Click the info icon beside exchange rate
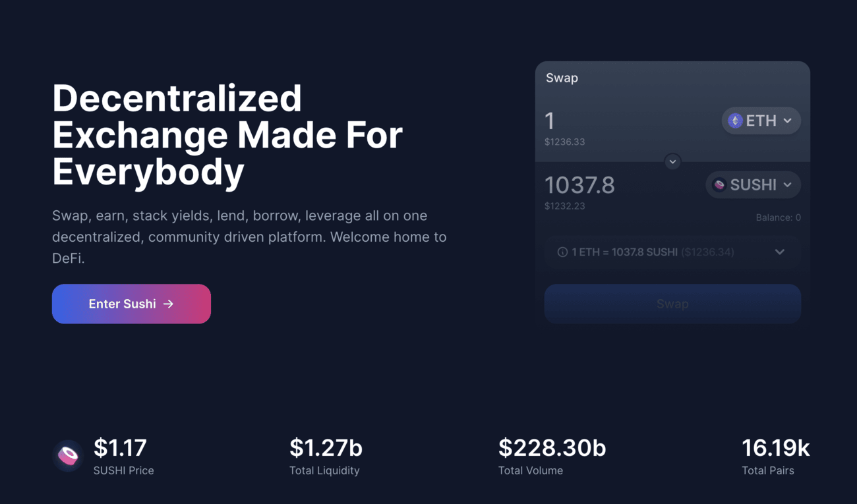The image size is (857, 504). click(x=562, y=252)
